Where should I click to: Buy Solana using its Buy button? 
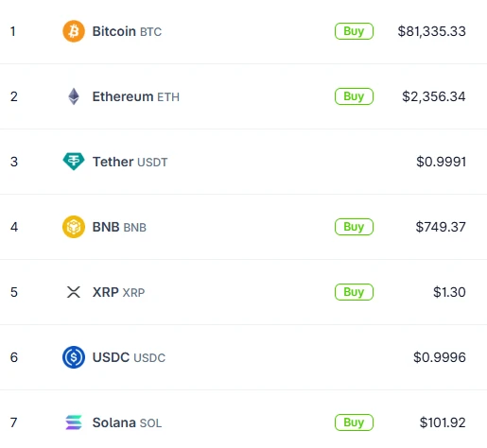354,422
